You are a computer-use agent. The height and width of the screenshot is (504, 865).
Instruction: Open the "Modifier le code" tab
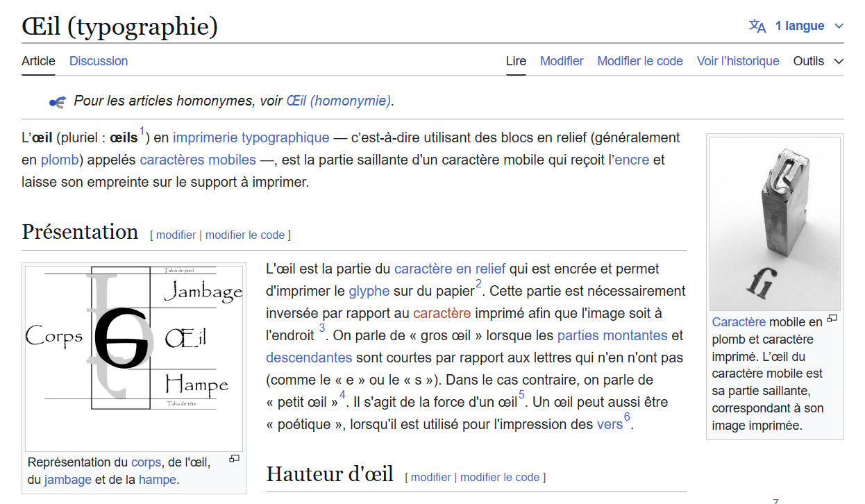pyautogui.click(x=640, y=61)
